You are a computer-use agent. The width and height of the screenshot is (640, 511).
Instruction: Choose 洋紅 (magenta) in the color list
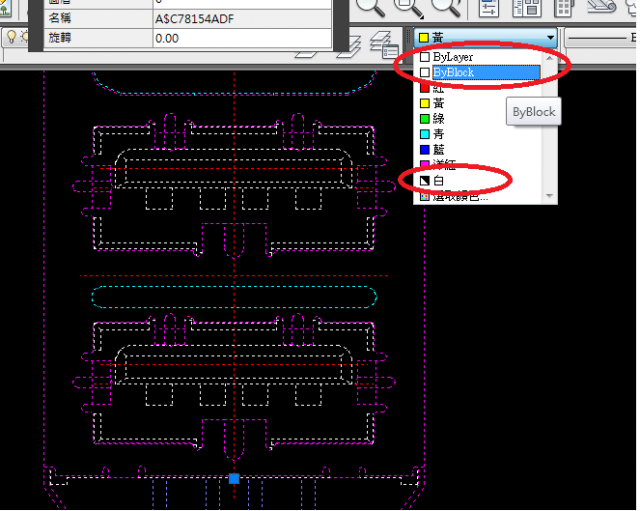coord(480,164)
